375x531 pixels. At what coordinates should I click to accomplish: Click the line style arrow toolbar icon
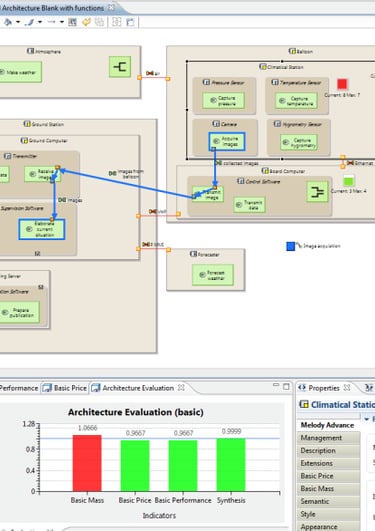pos(51,22)
